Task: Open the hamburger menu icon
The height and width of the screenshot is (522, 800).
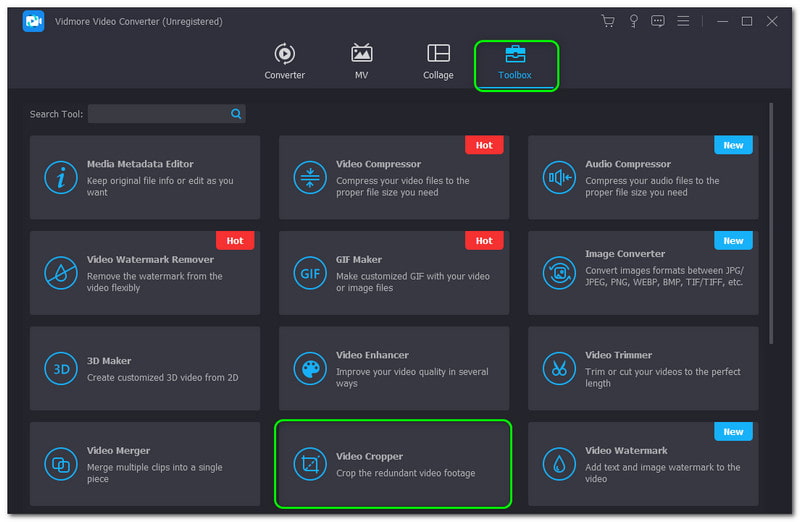Action: pos(683,21)
